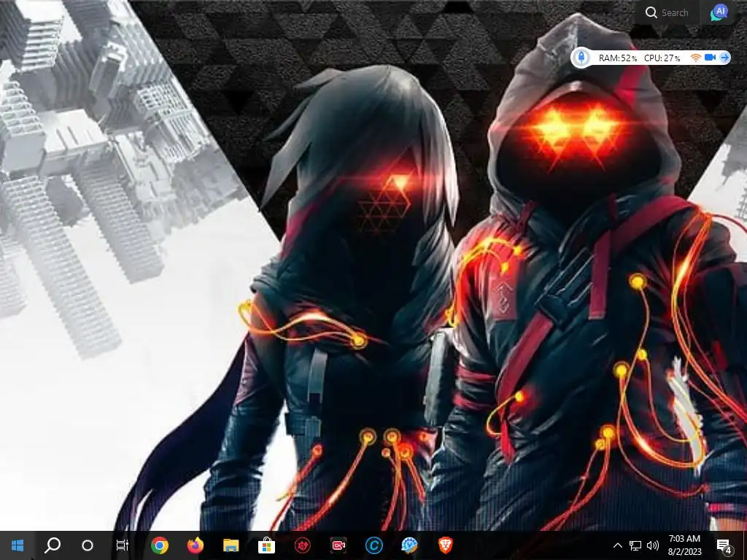Launch Brave browser from taskbar
This screenshot has height=560, width=747.
tap(446, 545)
